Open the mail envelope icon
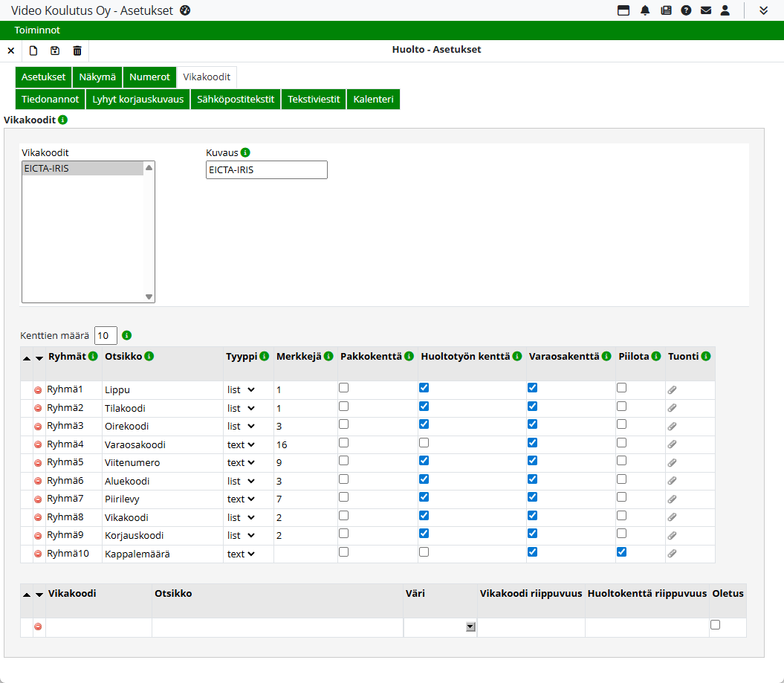The height and width of the screenshot is (683, 784). click(x=706, y=10)
